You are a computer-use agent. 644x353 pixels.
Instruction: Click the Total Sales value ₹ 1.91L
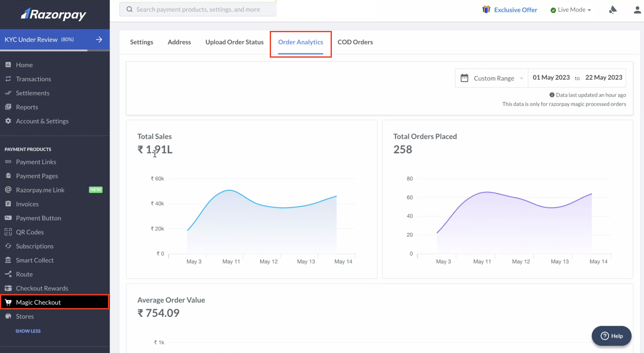[x=155, y=149]
